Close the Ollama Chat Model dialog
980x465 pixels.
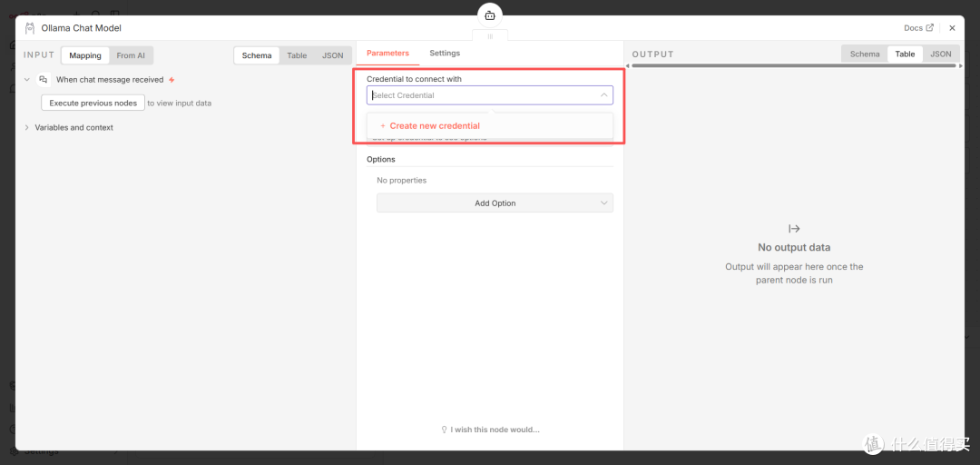tap(952, 28)
